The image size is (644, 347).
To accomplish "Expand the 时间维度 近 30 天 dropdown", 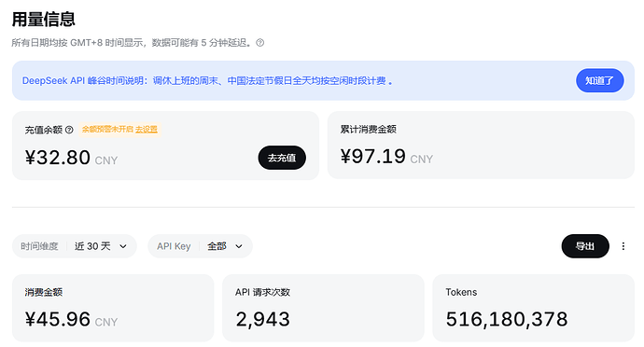I will (75, 246).
